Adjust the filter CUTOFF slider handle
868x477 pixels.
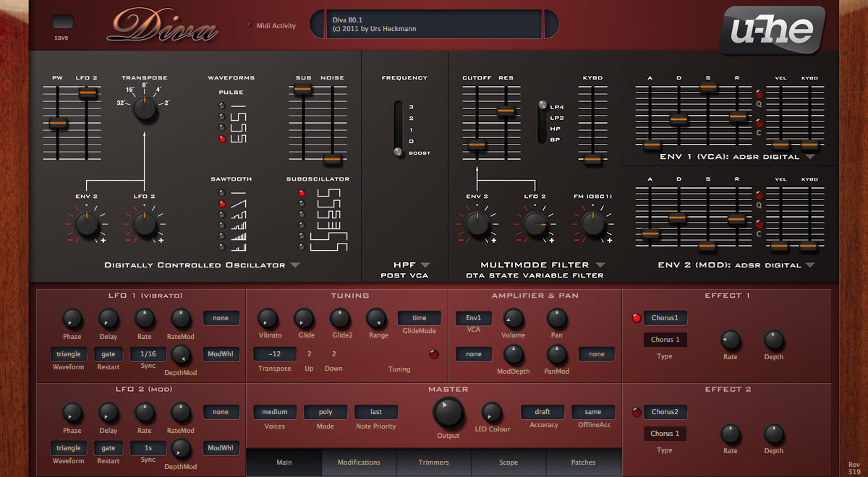(x=476, y=145)
